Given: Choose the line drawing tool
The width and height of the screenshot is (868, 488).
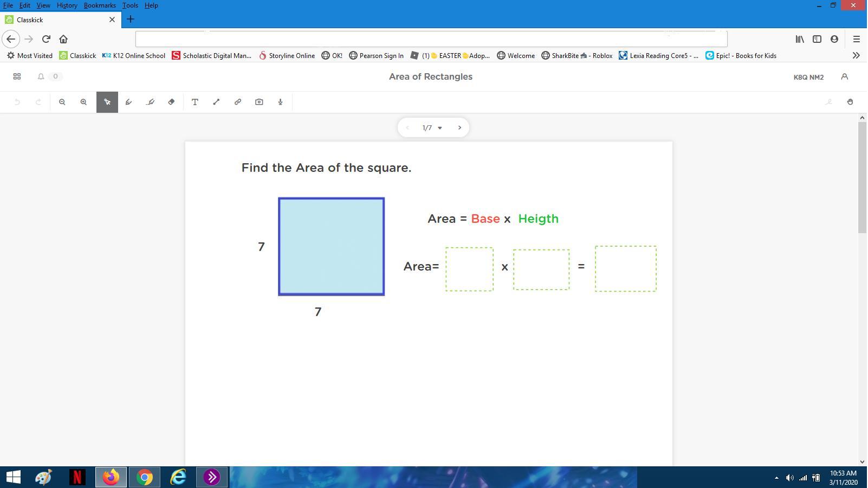Looking at the screenshot, I should click(x=216, y=102).
